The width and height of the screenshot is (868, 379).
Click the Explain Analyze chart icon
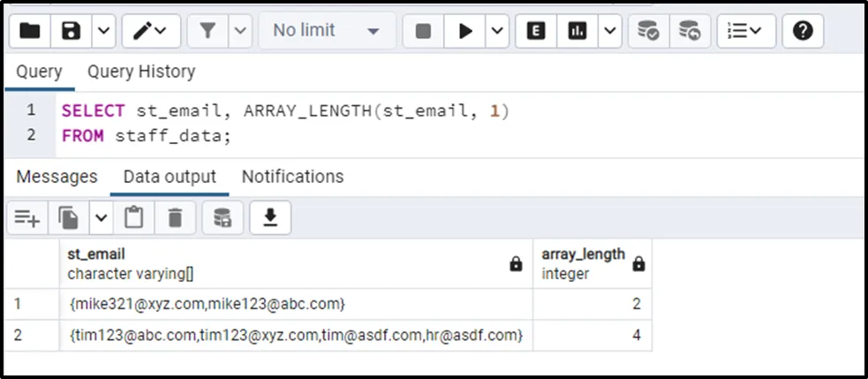(x=577, y=32)
